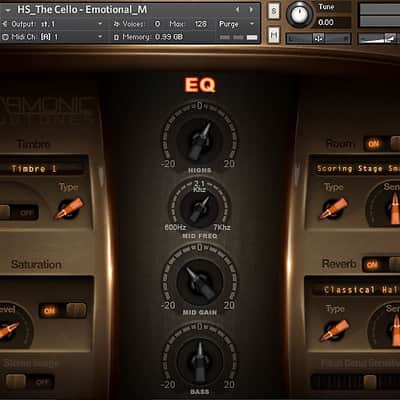
Task: Click the Saturation Level knob
Action: (x=8, y=330)
